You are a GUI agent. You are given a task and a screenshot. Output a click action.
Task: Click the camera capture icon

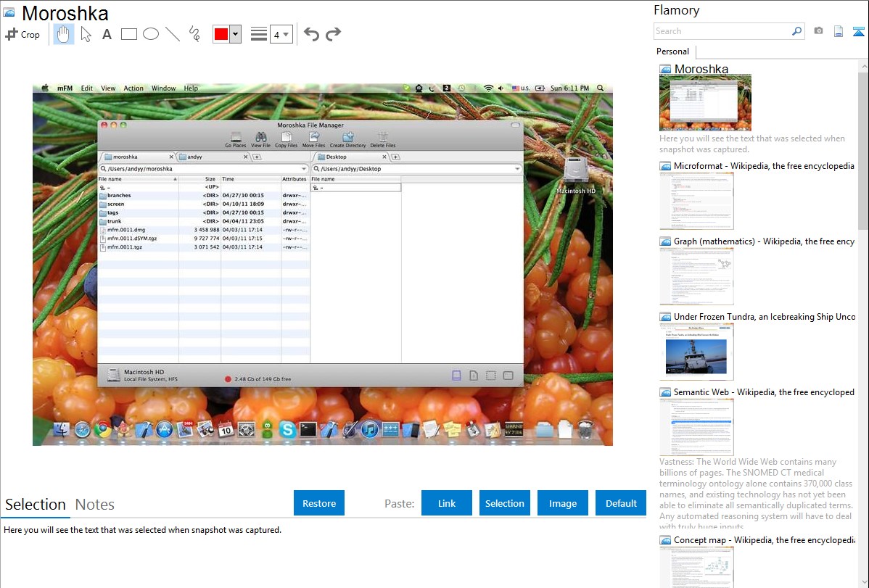818,31
